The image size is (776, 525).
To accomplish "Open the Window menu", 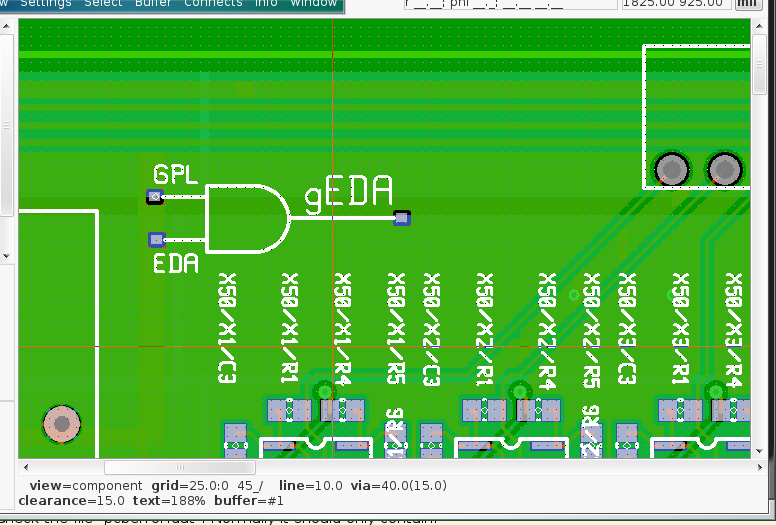I will (x=313, y=4).
